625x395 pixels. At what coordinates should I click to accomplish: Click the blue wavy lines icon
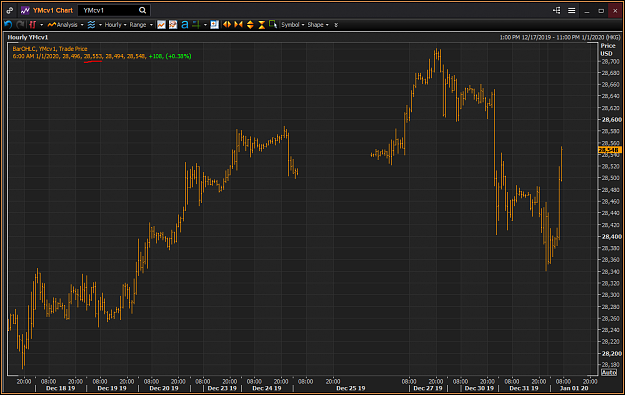[91, 25]
